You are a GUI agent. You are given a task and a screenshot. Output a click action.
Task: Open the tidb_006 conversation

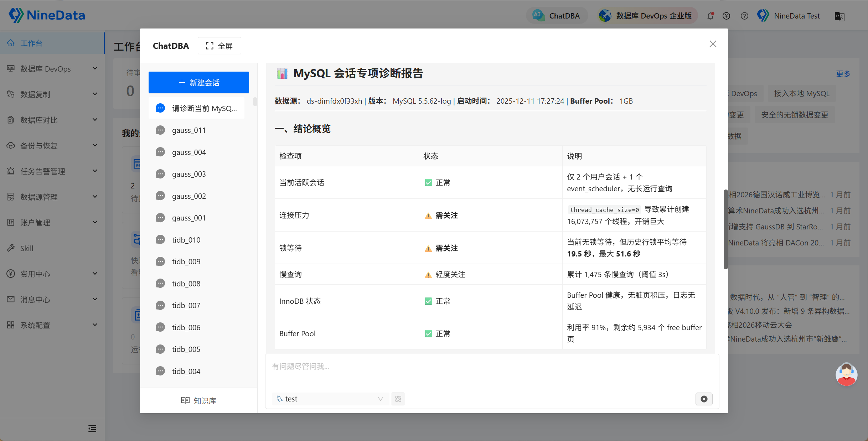[x=197, y=328]
